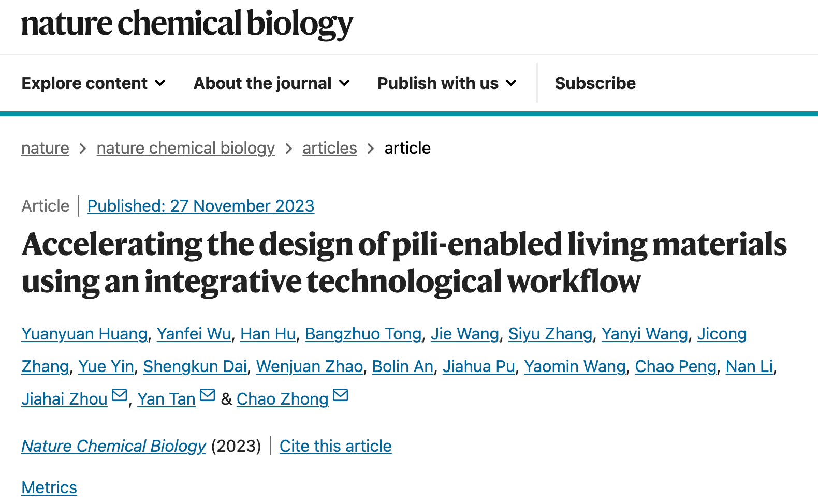Open the Metrics link
Screen dimensions: 818x504
pos(49,487)
